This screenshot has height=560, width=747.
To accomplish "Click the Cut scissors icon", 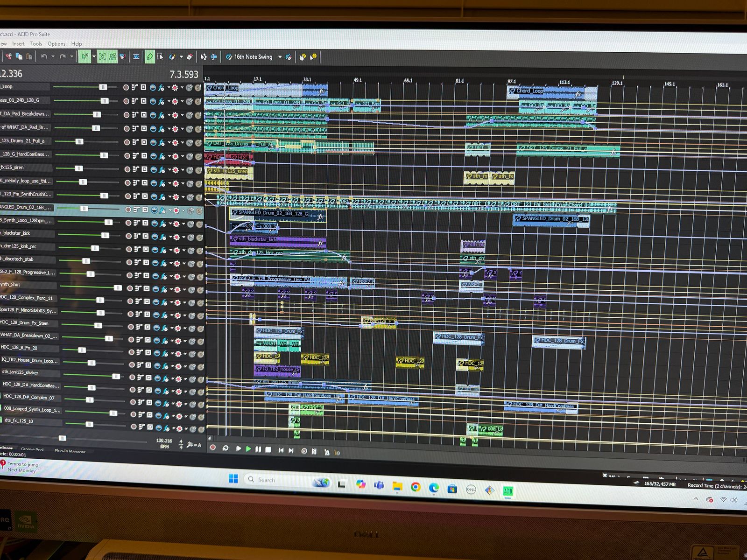I will click(8, 56).
